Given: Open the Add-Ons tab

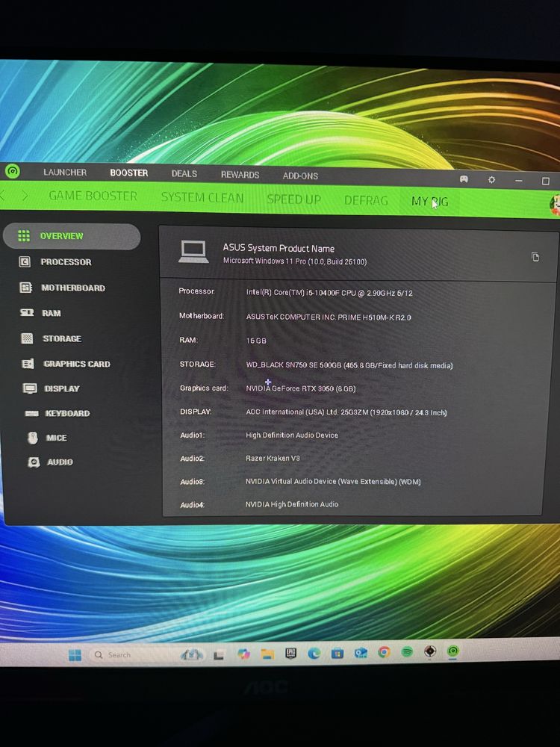Looking at the screenshot, I should pos(300,176).
